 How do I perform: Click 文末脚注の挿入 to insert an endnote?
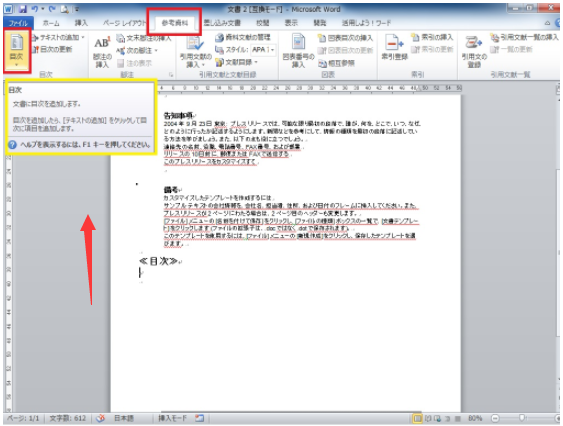[144, 38]
